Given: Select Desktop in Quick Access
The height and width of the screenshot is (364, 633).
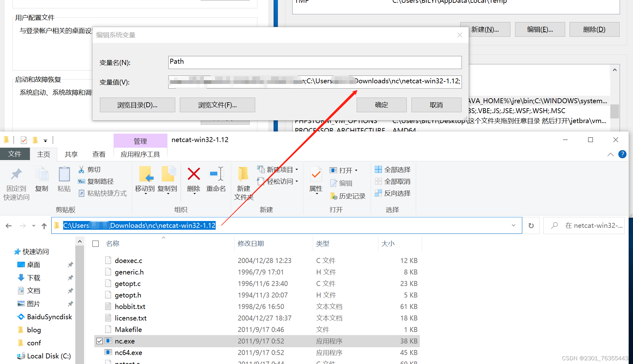Looking at the screenshot, I should pyautogui.click(x=33, y=265).
